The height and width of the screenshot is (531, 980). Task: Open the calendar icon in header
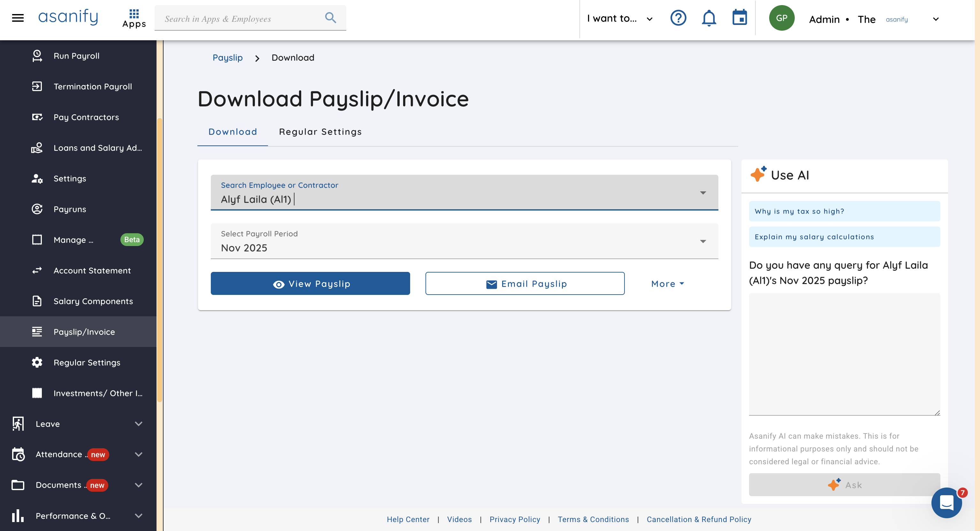(739, 18)
